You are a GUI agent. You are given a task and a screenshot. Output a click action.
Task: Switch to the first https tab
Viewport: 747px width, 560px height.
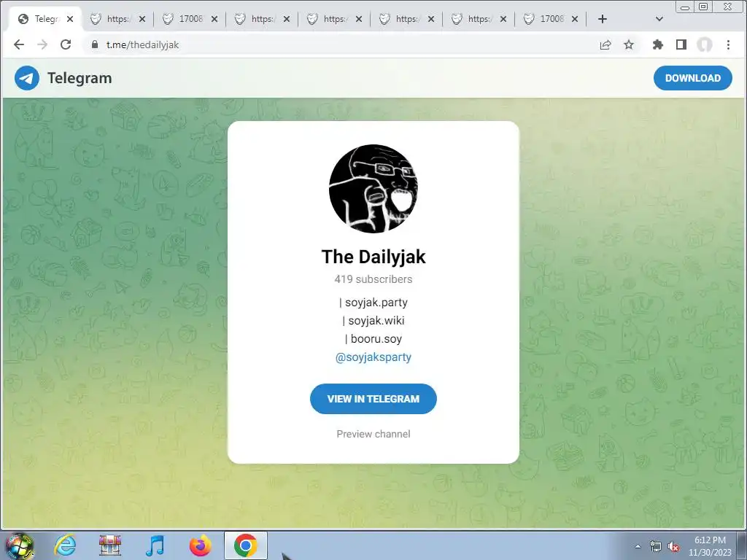point(117,19)
